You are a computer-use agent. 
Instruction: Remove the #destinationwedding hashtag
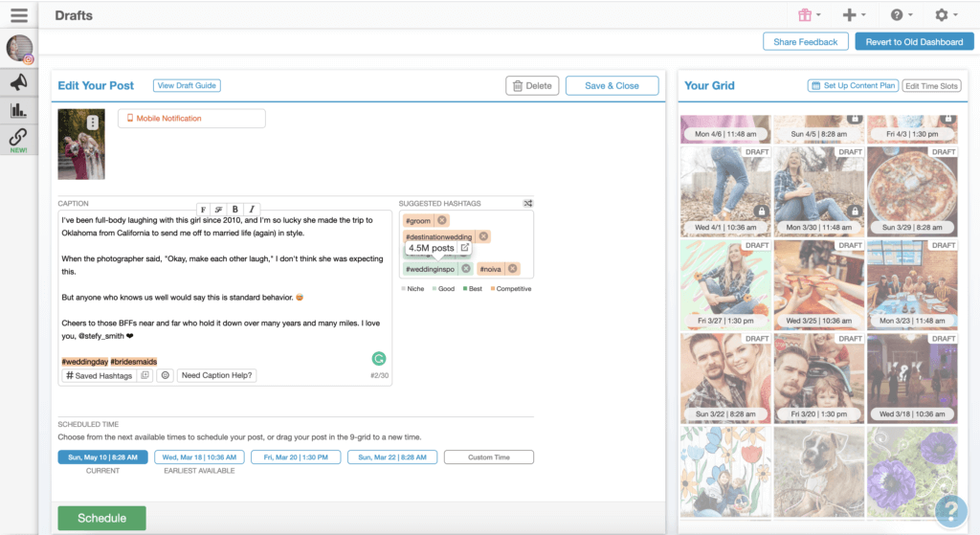[x=483, y=236]
